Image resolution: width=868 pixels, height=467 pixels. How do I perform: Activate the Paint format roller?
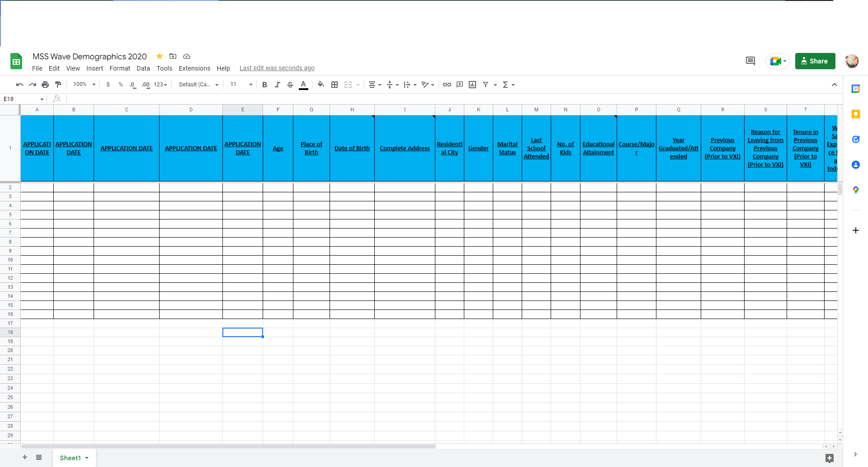58,85
